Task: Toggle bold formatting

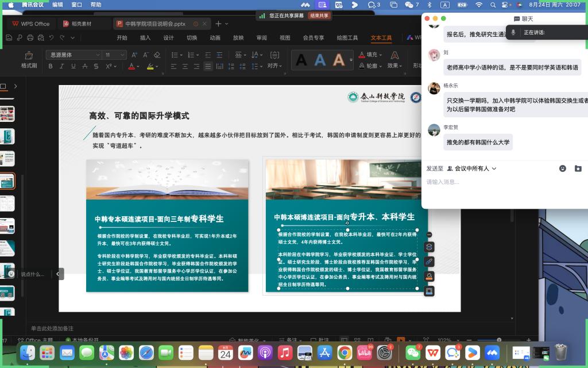Action: pyautogui.click(x=51, y=66)
